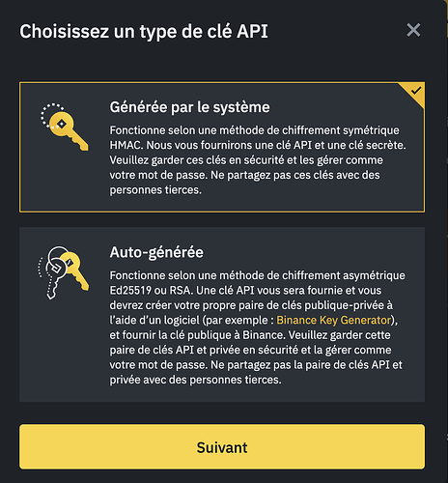Click the 'Choisissez un type de clé API' title
Viewport: 448px width, 483px height.
(144, 32)
